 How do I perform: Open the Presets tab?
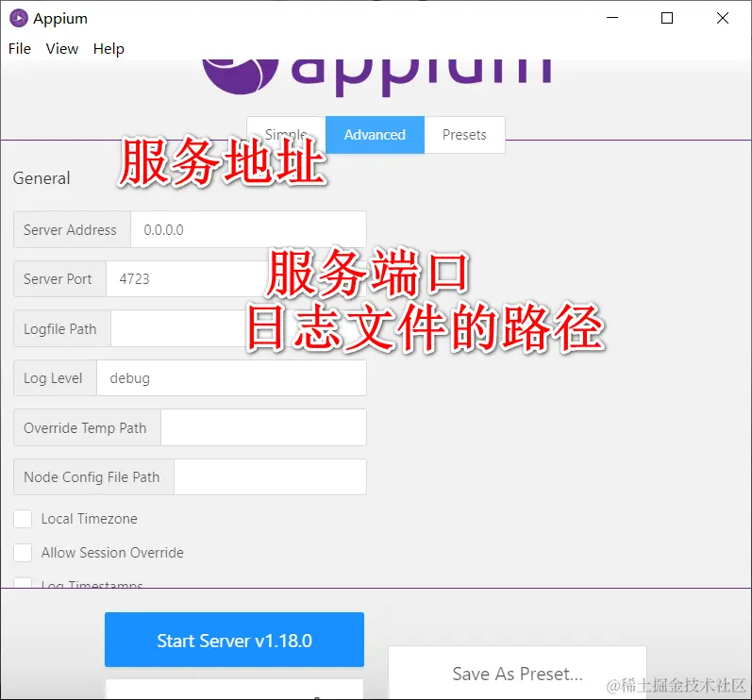464,135
